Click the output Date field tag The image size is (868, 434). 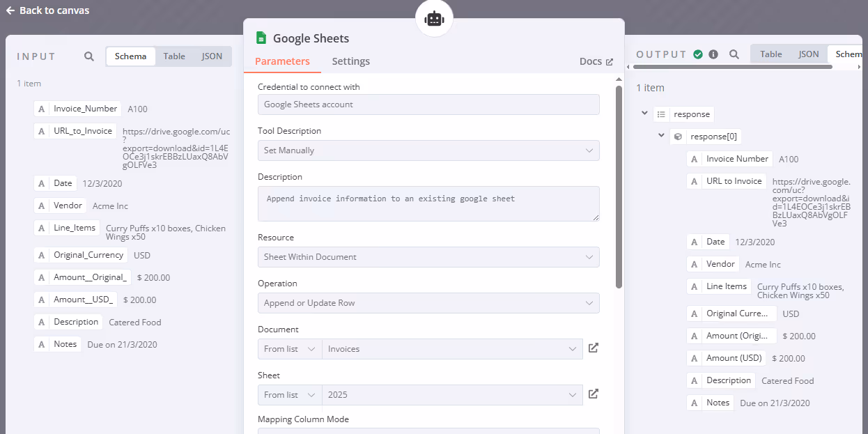708,242
